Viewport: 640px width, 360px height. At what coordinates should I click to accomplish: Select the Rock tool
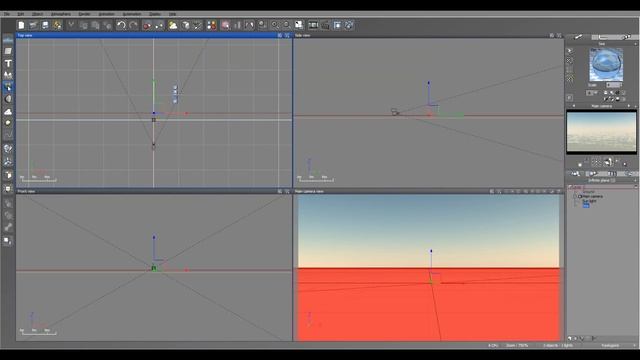tap(8, 123)
